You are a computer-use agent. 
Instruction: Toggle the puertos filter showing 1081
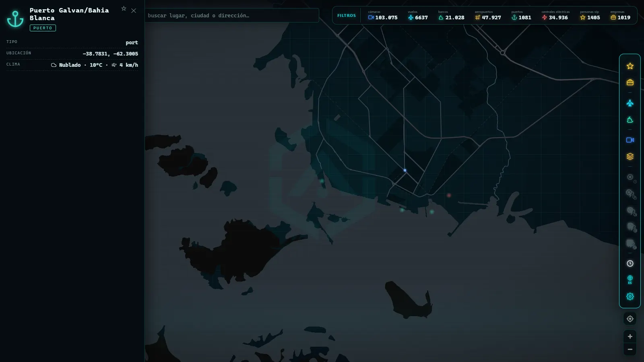[x=521, y=15]
